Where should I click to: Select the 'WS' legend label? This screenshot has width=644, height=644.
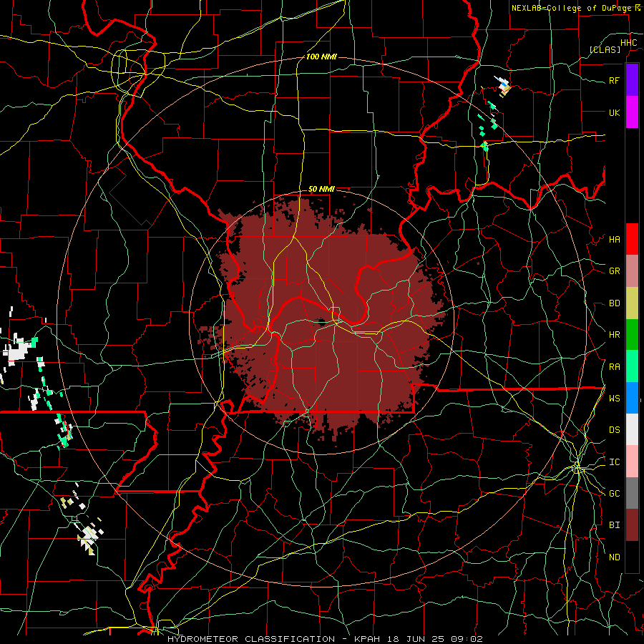coord(614,399)
